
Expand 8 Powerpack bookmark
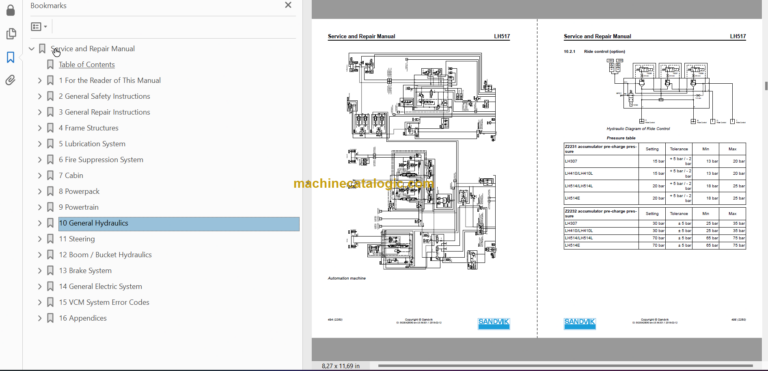tap(40, 191)
